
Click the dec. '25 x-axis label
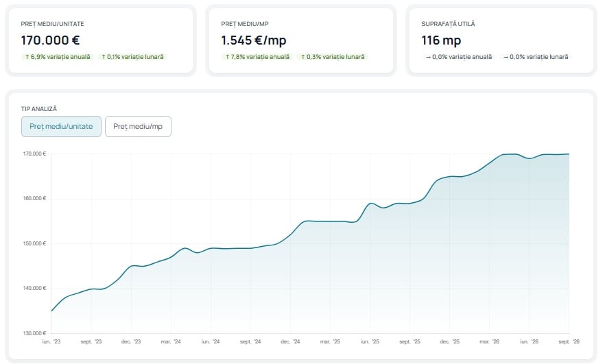point(449,341)
